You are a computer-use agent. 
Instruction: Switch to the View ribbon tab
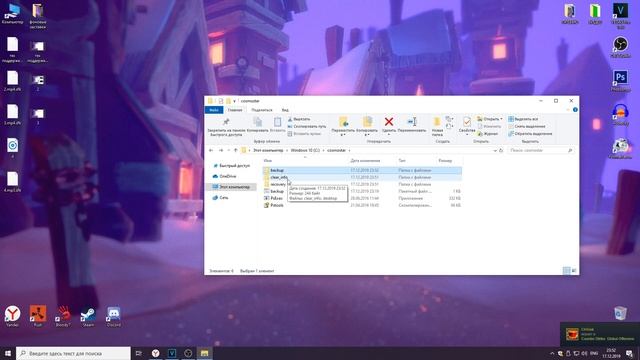[285, 110]
